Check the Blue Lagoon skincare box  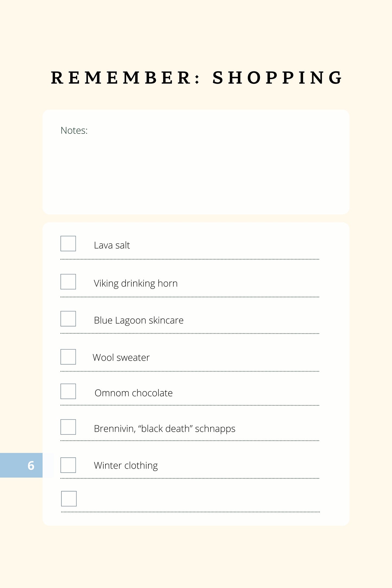(68, 319)
